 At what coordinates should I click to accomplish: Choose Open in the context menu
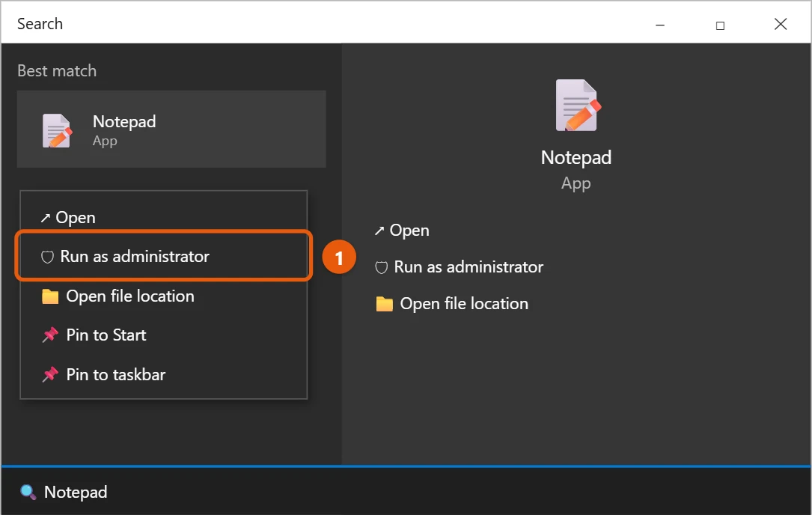pos(164,217)
